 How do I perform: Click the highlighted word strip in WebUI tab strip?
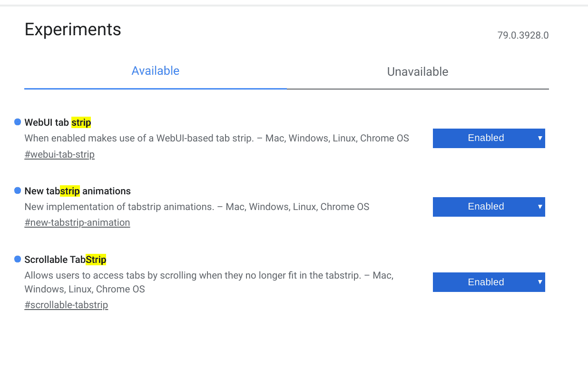81,122
